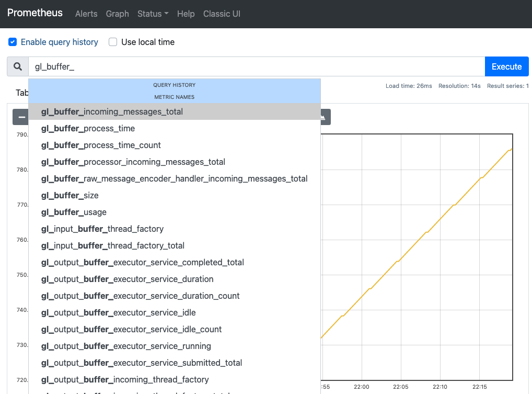Viewport: 532px width, 394px height.
Task: Pick gl_buffer_usage metric suggestion
Action: 74,212
